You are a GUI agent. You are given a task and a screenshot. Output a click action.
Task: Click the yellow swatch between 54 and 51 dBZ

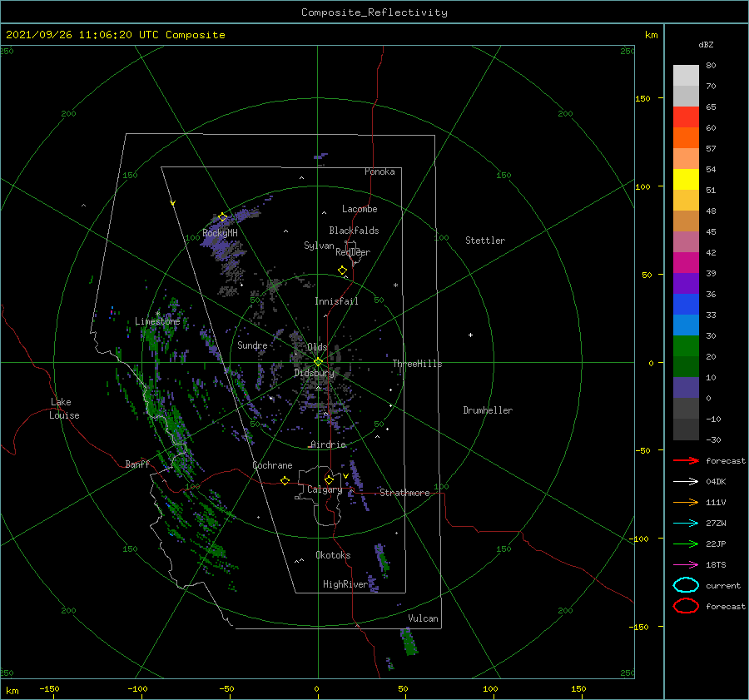[x=686, y=180]
